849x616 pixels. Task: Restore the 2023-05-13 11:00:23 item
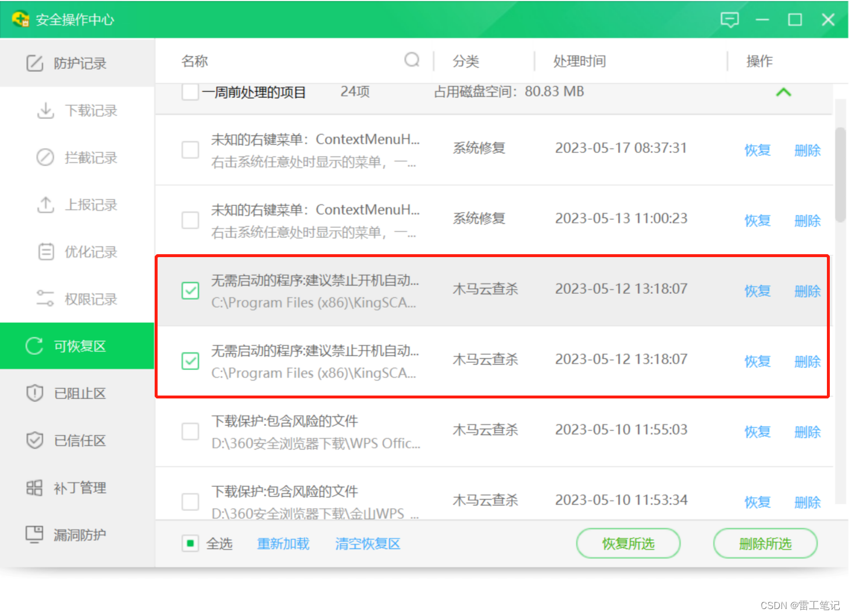coord(758,220)
